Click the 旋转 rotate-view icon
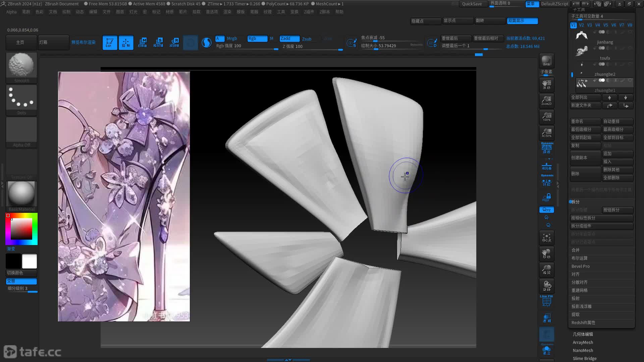The height and width of the screenshot is (362, 644). click(546, 286)
